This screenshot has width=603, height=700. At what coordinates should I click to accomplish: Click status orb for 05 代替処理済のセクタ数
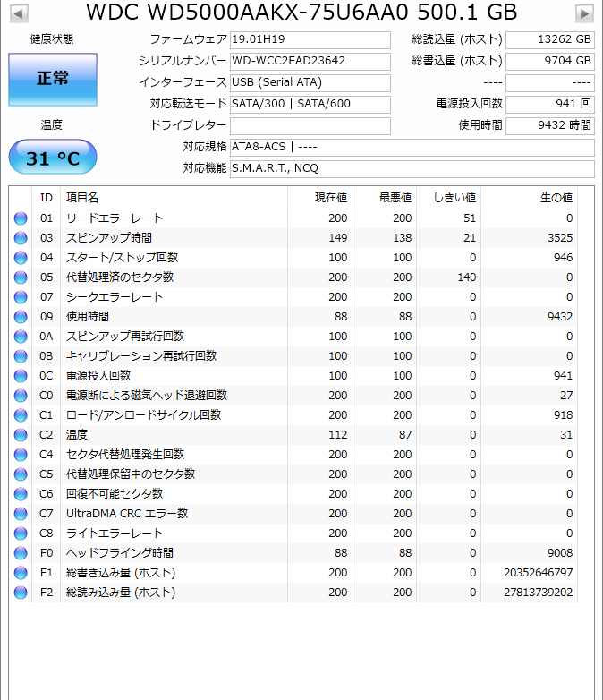coord(21,277)
